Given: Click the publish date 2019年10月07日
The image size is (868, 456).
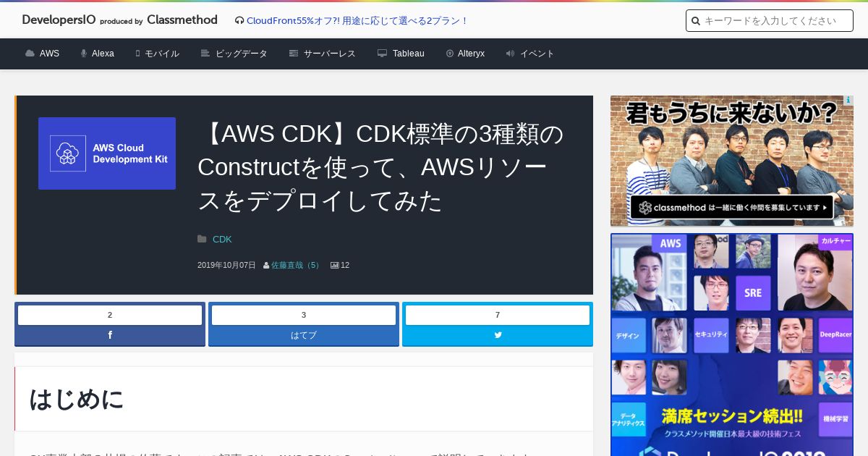Looking at the screenshot, I should [226, 265].
